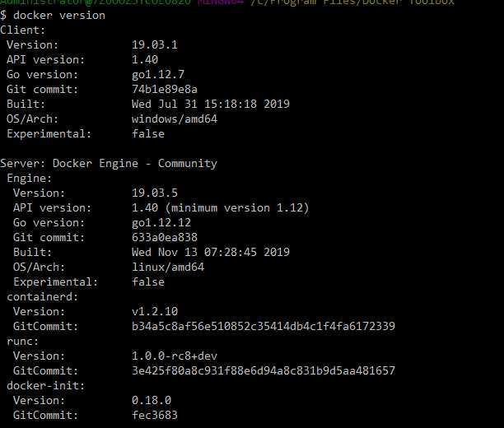Image resolution: width=504 pixels, height=428 pixels.
Task: Click the engine Go version go1.12.12
Action: pyautogui.click(x=161, y=223)
